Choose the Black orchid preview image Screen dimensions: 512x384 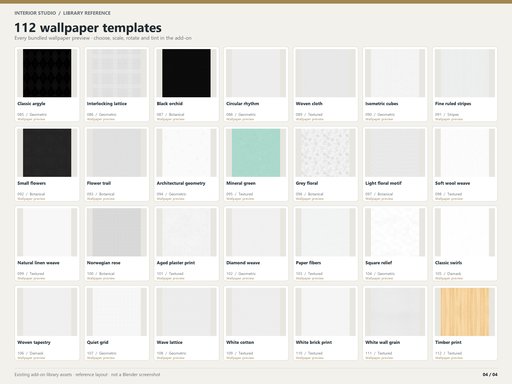[186, 73]
